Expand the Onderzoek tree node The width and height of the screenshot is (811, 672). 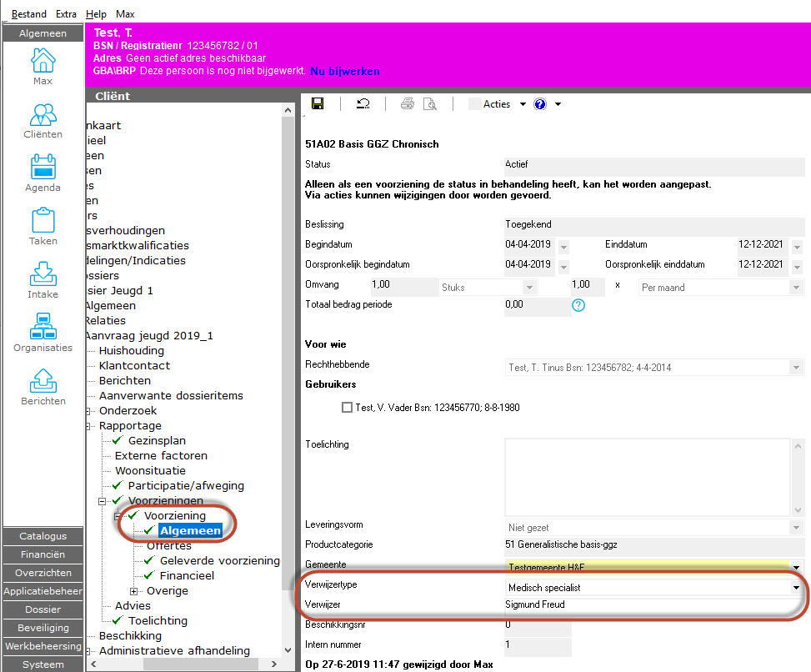point(89,411)
